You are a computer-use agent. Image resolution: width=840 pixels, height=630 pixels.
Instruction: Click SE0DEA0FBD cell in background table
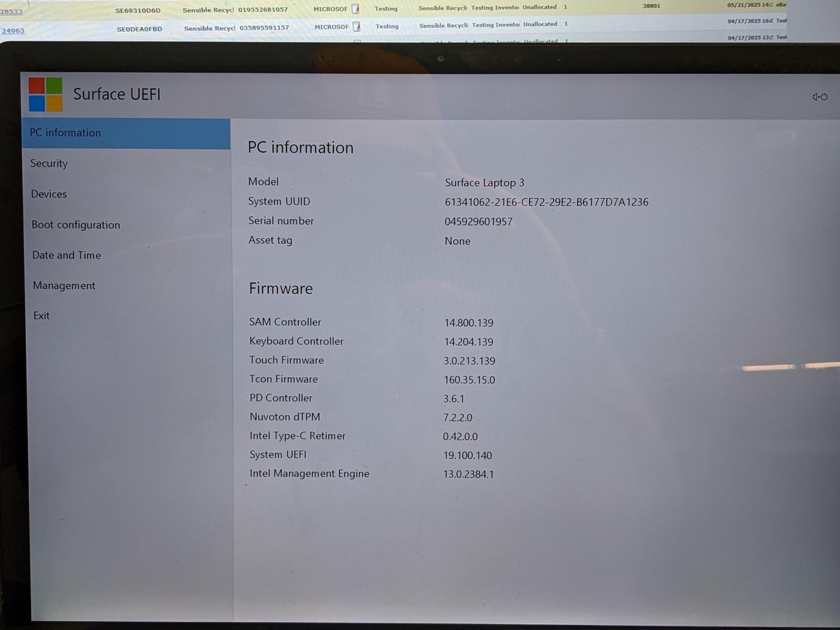click(x=140, y=29)
